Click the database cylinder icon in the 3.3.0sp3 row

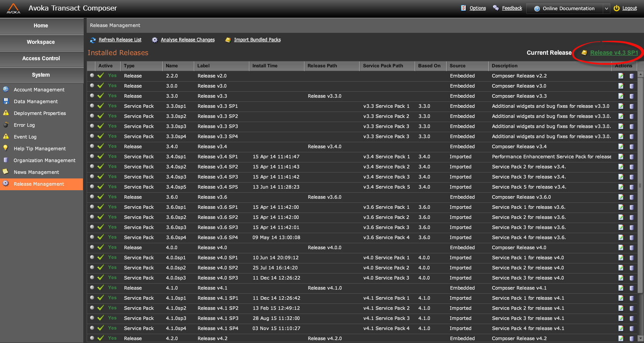point(631,127)
